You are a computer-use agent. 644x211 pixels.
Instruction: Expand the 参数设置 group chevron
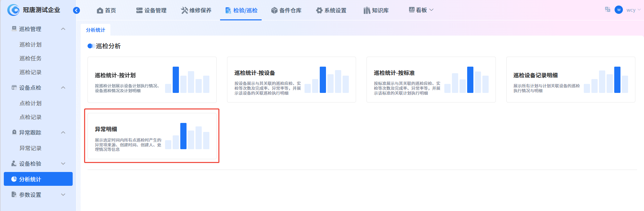click(x=63, y=195)
